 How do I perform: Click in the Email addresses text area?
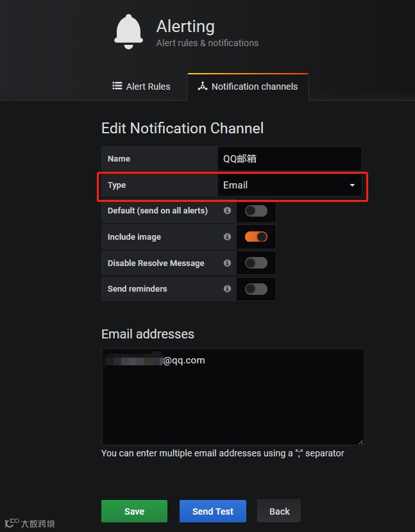tap(233, 396)
